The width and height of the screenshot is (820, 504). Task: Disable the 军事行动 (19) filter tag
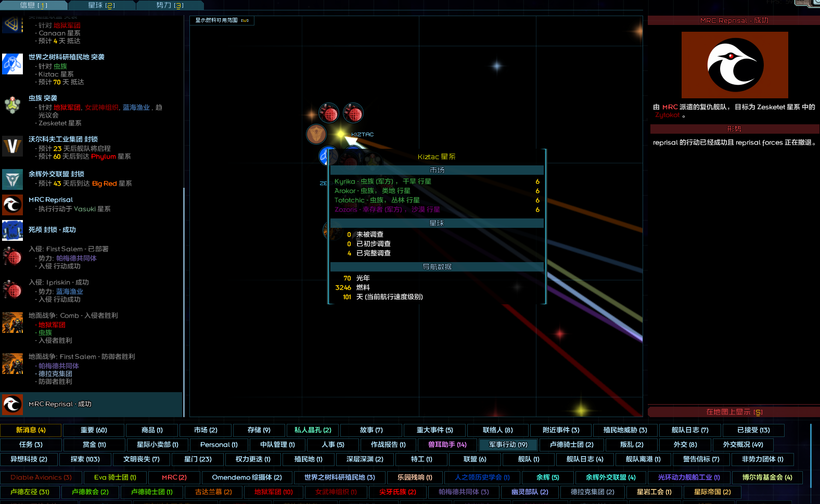[508, 445]
